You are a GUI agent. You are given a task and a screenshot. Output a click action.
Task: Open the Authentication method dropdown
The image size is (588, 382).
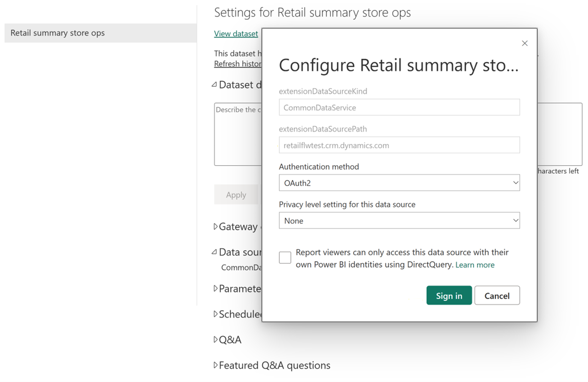(399, 183)
